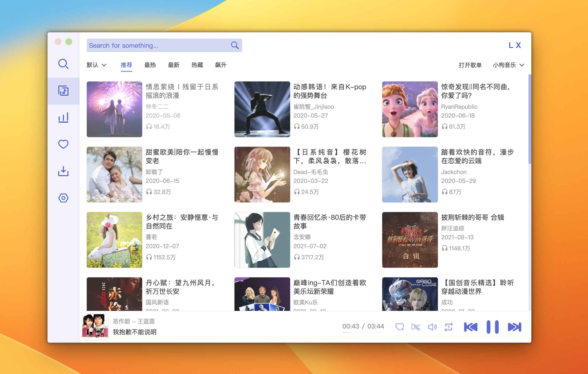Switch to the 最热 tab
This screenshot has width=588, height=374.
(x=150, y=65)
